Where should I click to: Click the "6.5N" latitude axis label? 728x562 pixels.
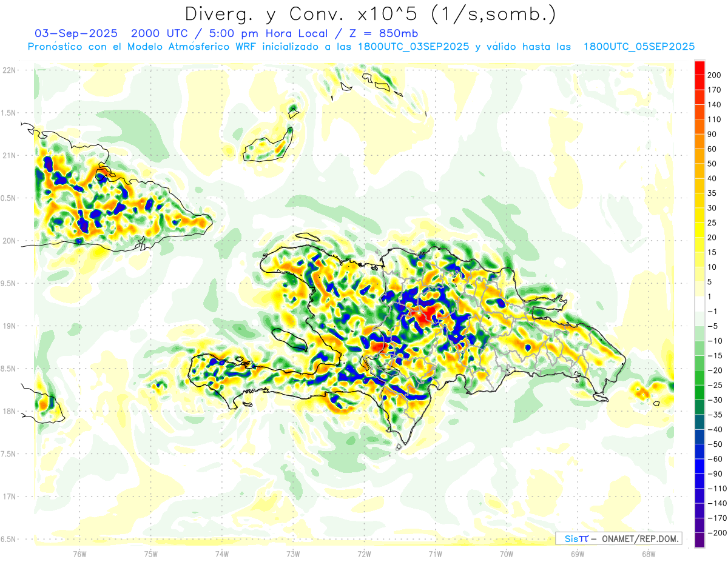(9, 539)
